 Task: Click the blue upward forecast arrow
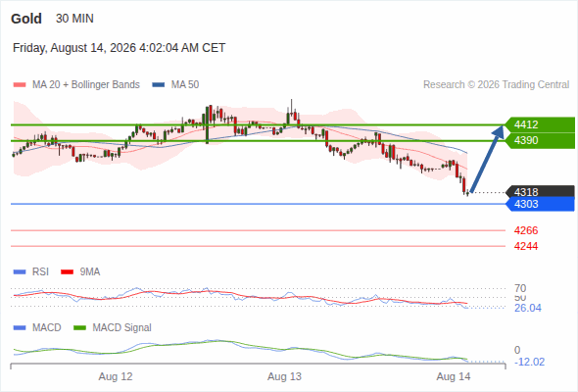click(x=487, y=159)
